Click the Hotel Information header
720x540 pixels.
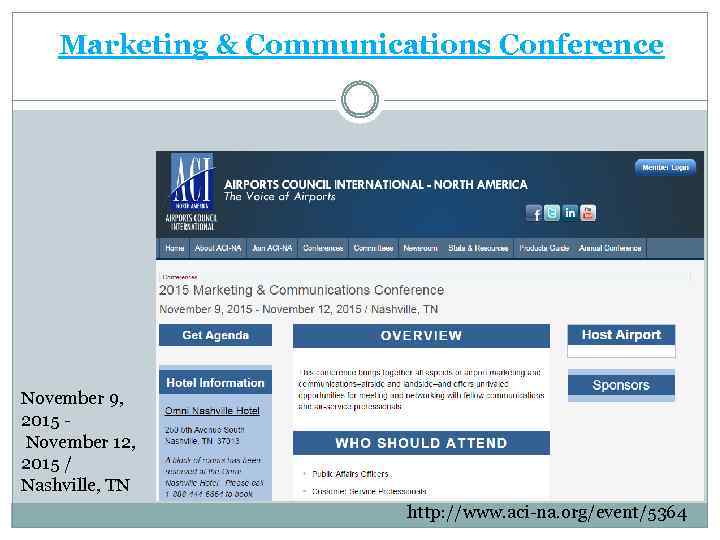click(215, 382)
